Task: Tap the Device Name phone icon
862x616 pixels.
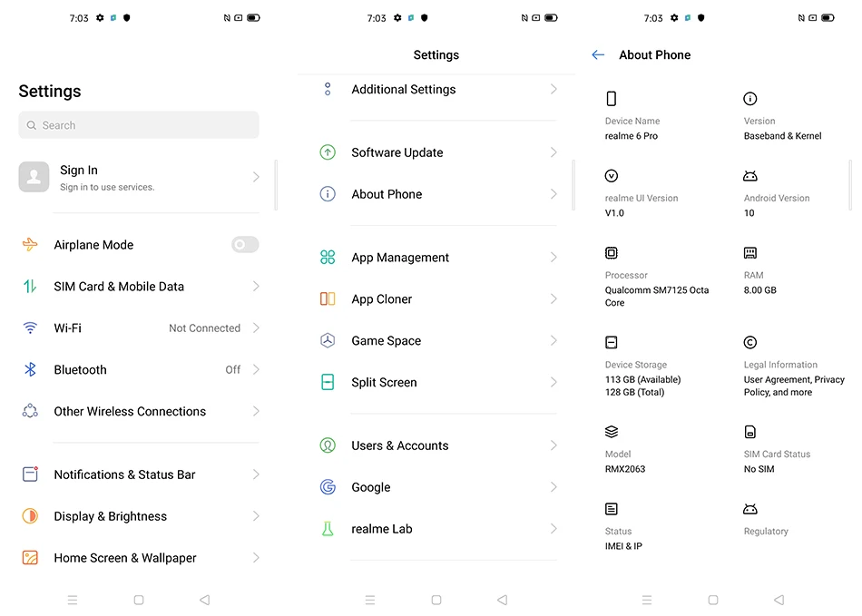Action: point(612,98)
